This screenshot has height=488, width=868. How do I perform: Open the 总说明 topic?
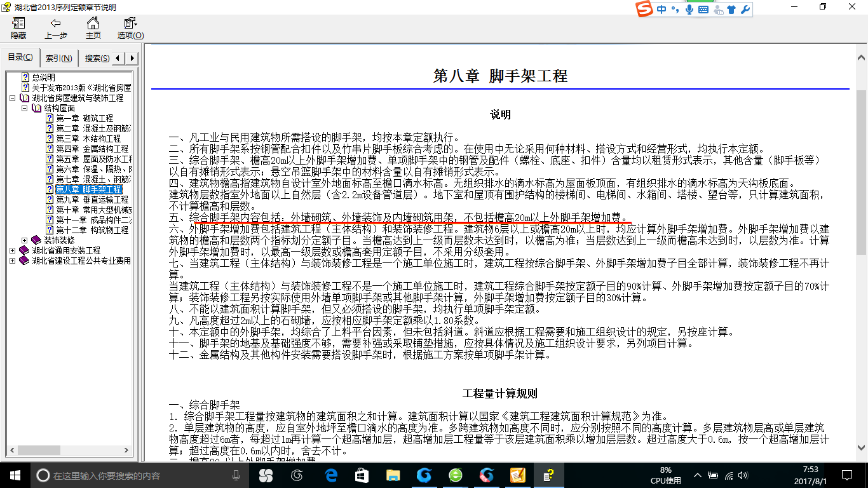pyautogui.click(x=44, y=78)
